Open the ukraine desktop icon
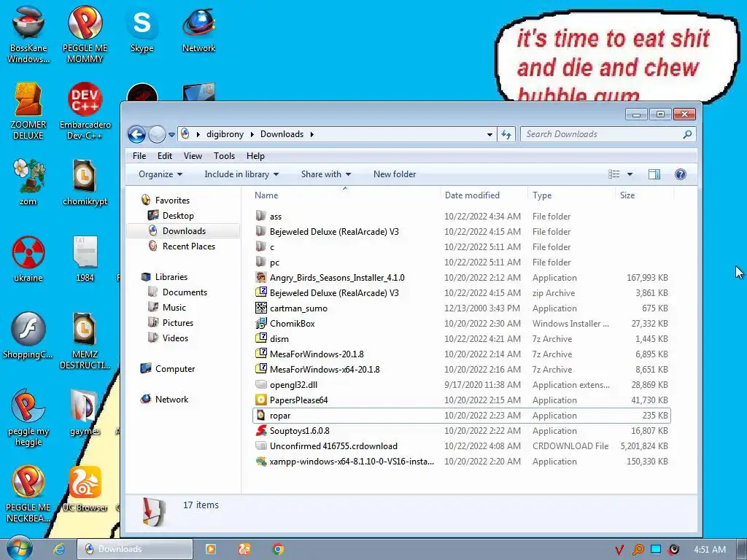The width and height of the screenshot is (747, 560). [x=28, y=259]
